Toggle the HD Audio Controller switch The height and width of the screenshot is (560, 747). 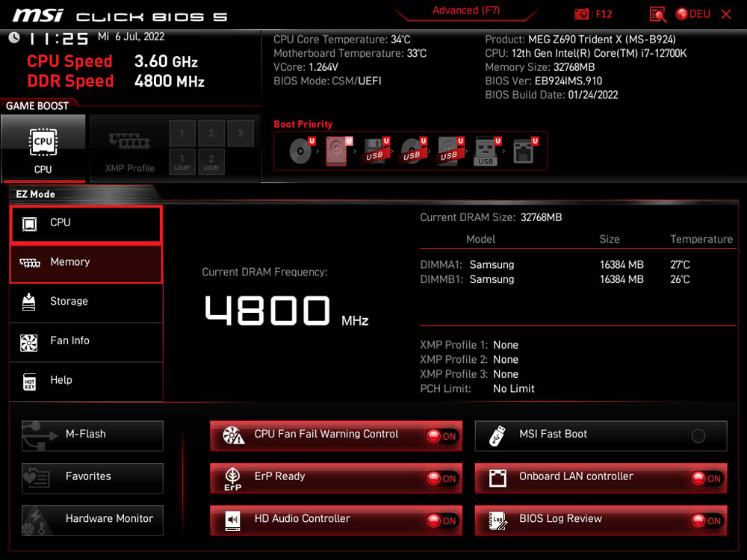441,521
